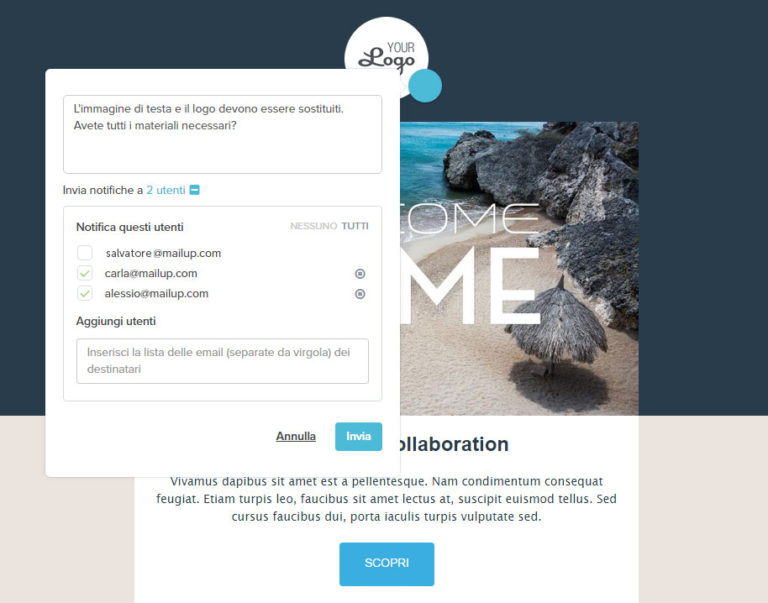The height and width of the screenshot is (603, 768).
Task: Select the beach header image
Action: 519,268
